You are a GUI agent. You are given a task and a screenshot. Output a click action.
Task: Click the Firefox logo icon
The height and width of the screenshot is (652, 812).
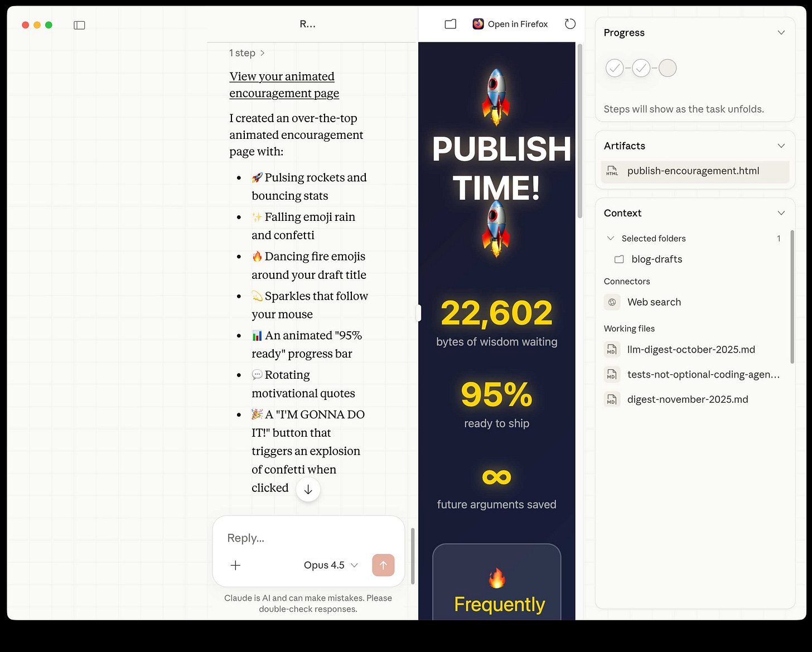point(478,24)
